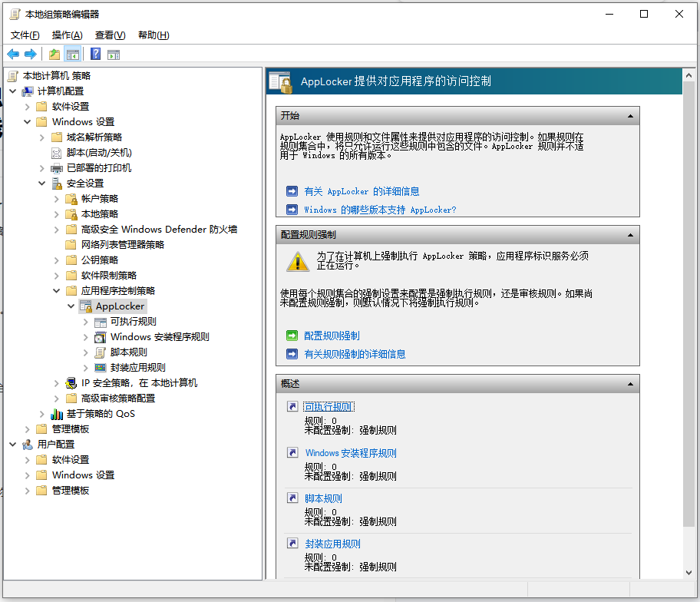Open the 文件(F) menu
The image size is (700, 602).
[25, 35]
